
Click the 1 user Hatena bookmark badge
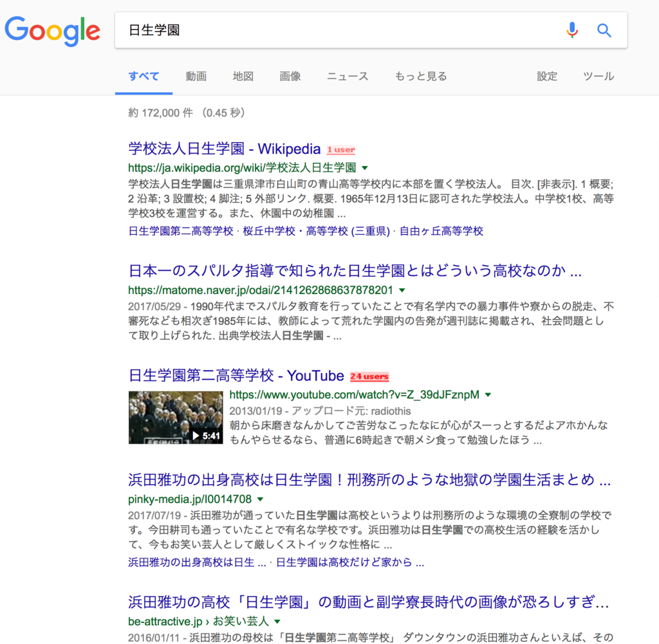coord(340,149)
